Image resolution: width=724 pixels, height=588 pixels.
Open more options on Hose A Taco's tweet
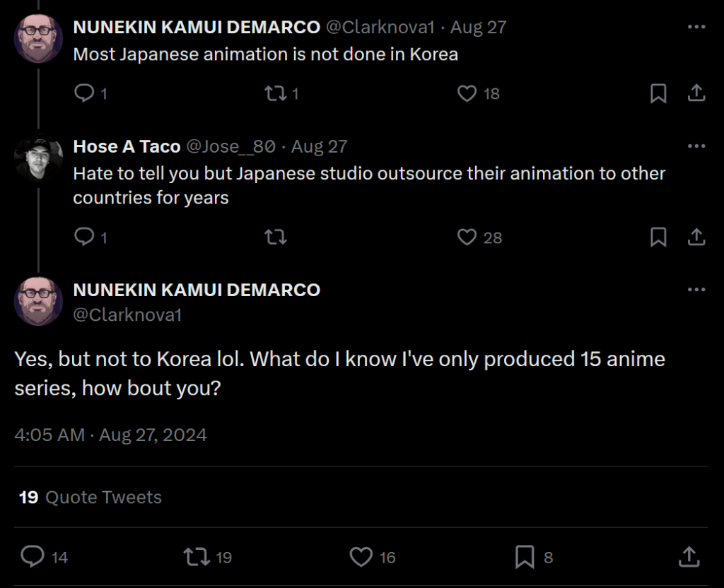696,146
